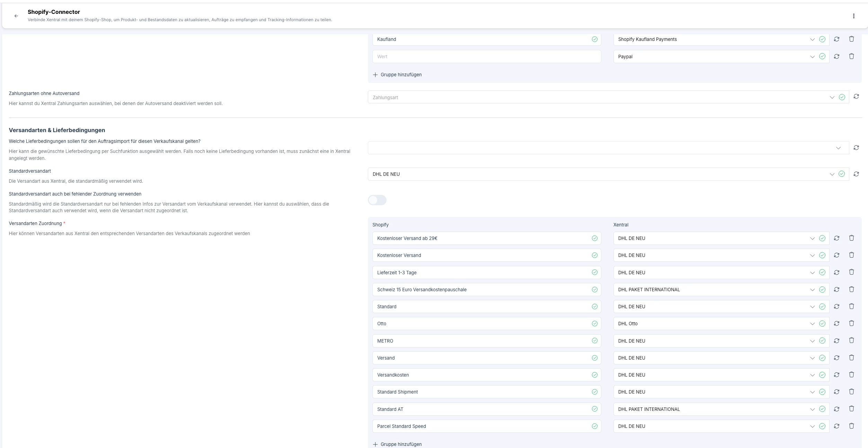The image size is (868, 448).
Task: Click the back arrow beside Shopify-Connector
Action: (16, 16)
